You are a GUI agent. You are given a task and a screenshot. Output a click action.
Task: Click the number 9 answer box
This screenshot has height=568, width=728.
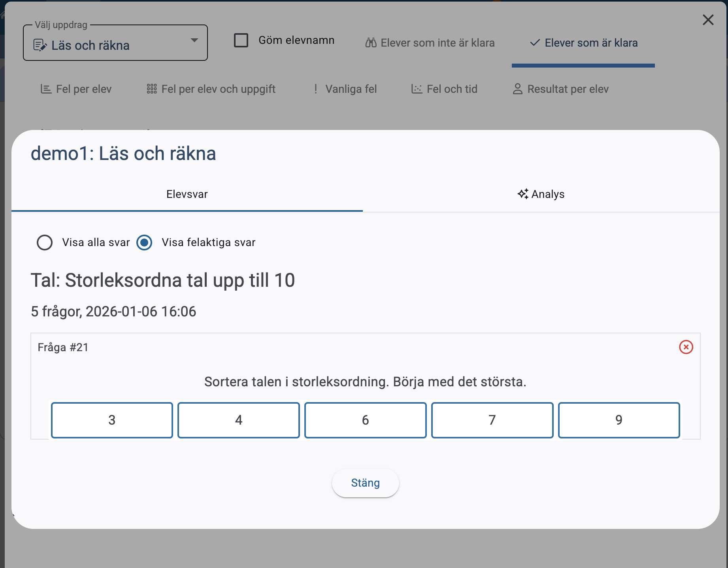pyautogui.click(x=619, y=420)
